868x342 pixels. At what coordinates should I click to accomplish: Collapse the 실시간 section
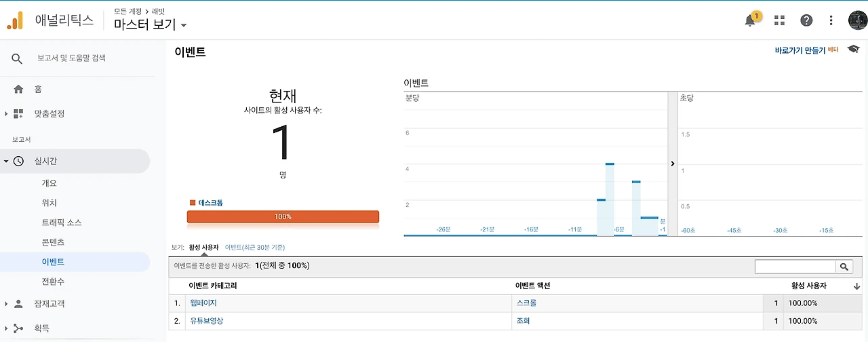(6, 161)
